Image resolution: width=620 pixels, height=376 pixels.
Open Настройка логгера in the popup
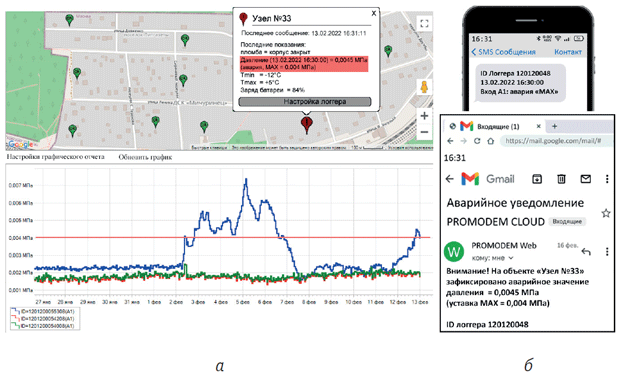[x=305, y=102]
